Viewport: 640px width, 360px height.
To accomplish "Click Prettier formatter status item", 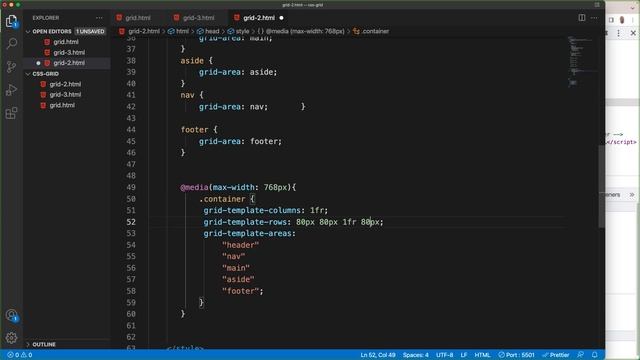I will [556, 355].
